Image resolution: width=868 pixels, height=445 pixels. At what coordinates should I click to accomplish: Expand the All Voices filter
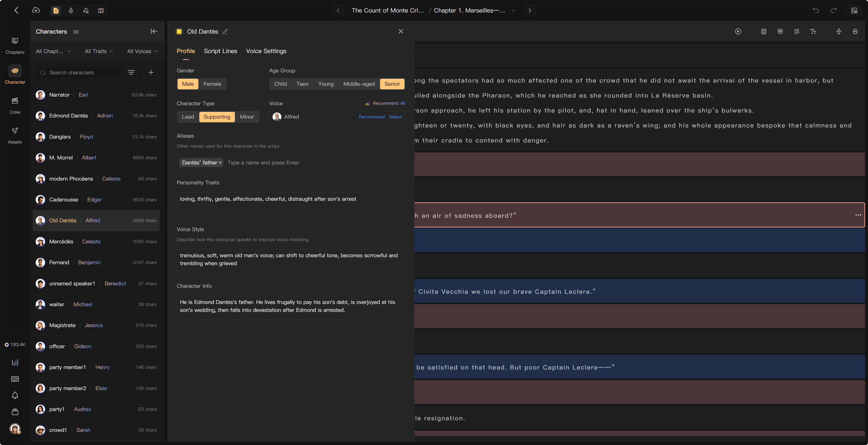click(x=142, y=51)
